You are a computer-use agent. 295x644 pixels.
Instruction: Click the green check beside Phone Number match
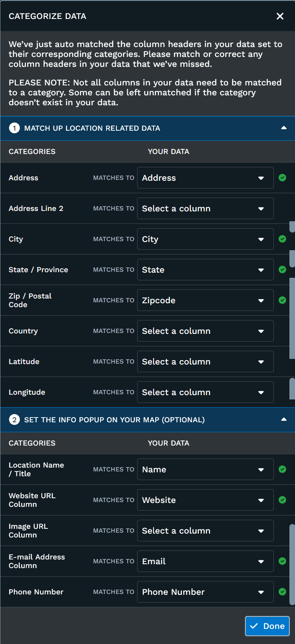click(282, 592)
